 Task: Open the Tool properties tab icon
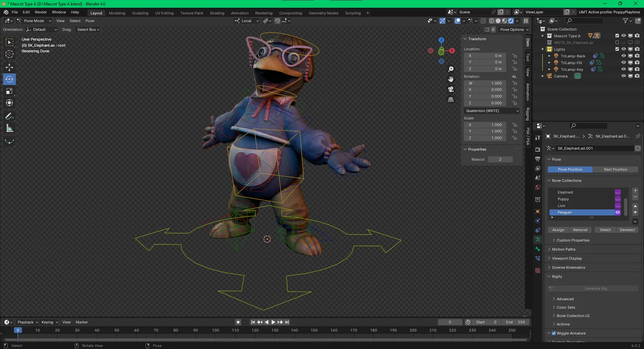(x=538, y=138)
